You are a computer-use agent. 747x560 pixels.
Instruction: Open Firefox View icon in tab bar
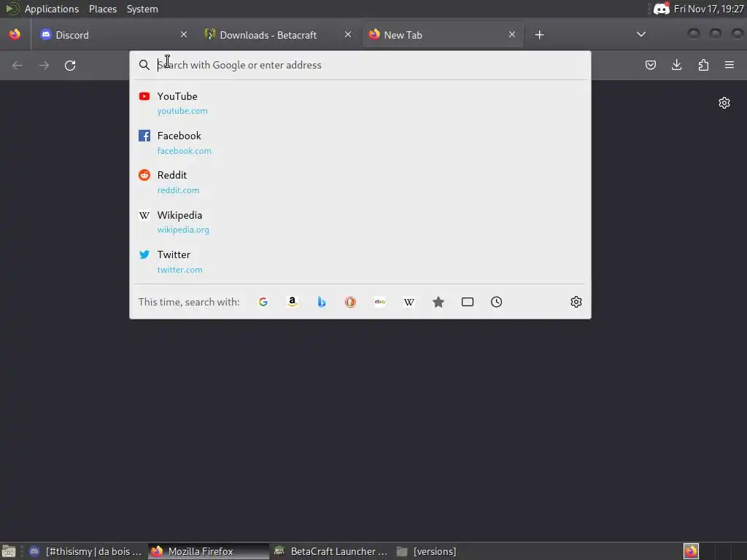(15, 34)
